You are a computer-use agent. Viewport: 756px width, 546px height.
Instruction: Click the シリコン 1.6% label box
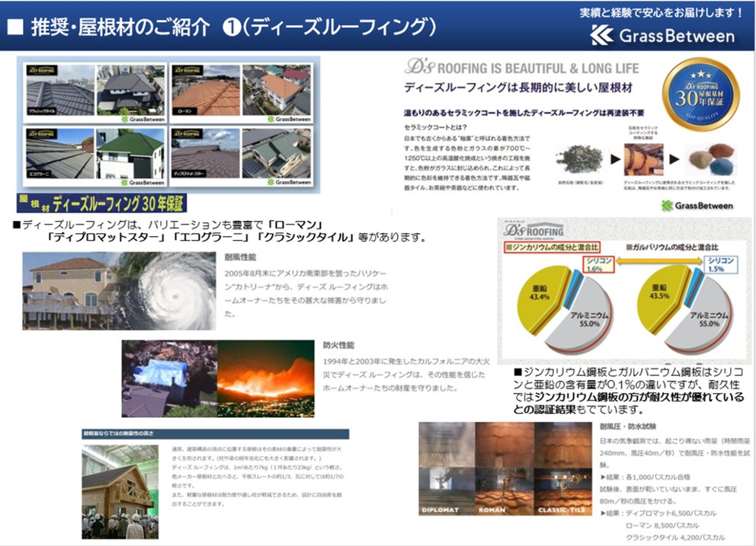coord(599,264)
